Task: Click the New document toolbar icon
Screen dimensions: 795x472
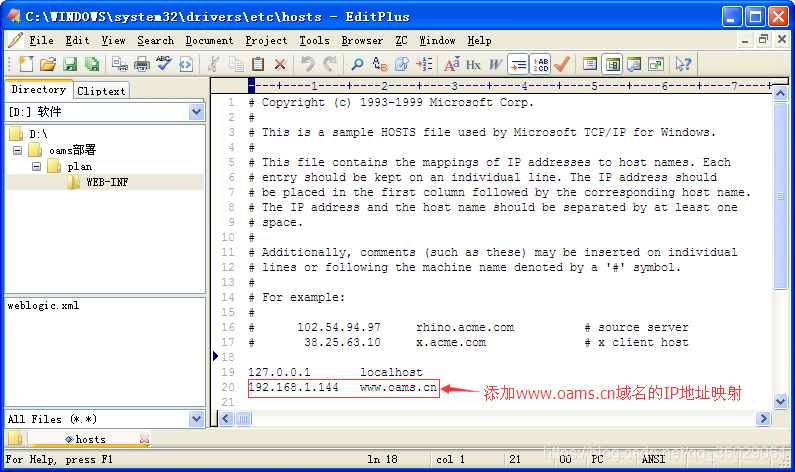Action: pos(26,64)
